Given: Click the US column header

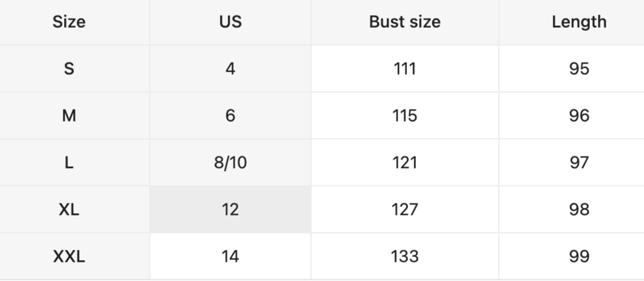Looking at the screenshot, I should click(x=230, y=22).
